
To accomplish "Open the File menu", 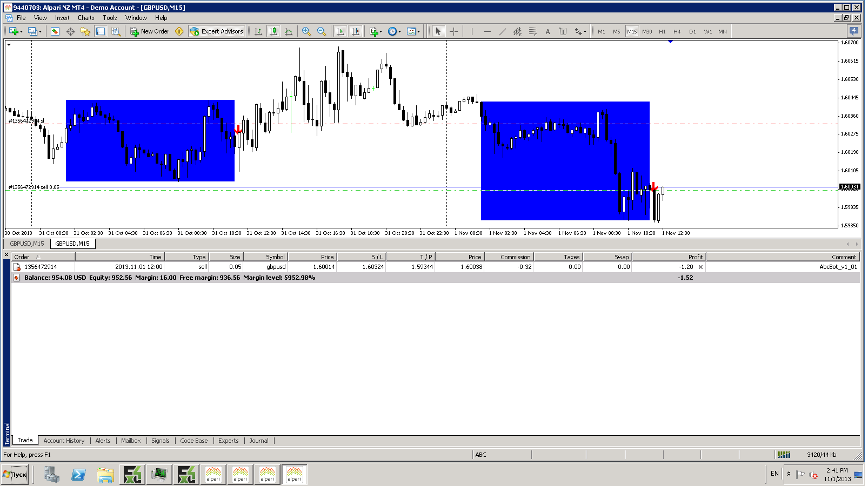I will 21,18.
